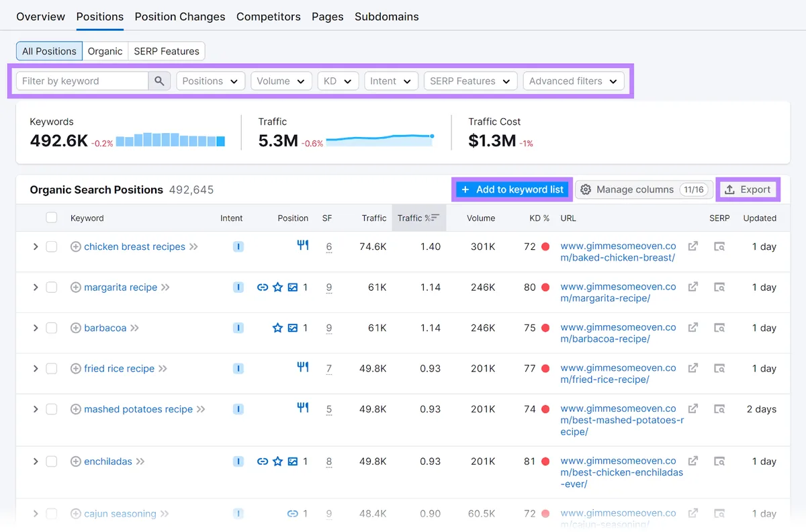Viewport: 806px width, 532px height.
Task: Click the keyword search magnifier button
Action: click(x=159, y=81)
